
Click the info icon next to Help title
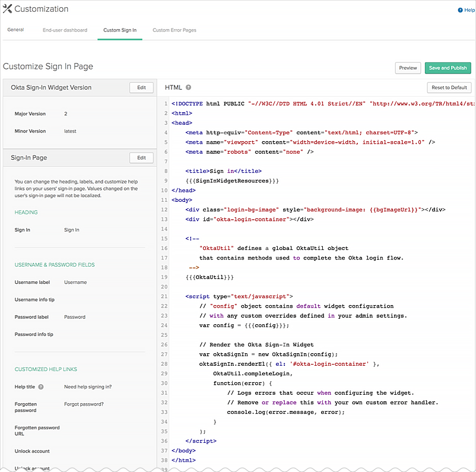point(41,387)
